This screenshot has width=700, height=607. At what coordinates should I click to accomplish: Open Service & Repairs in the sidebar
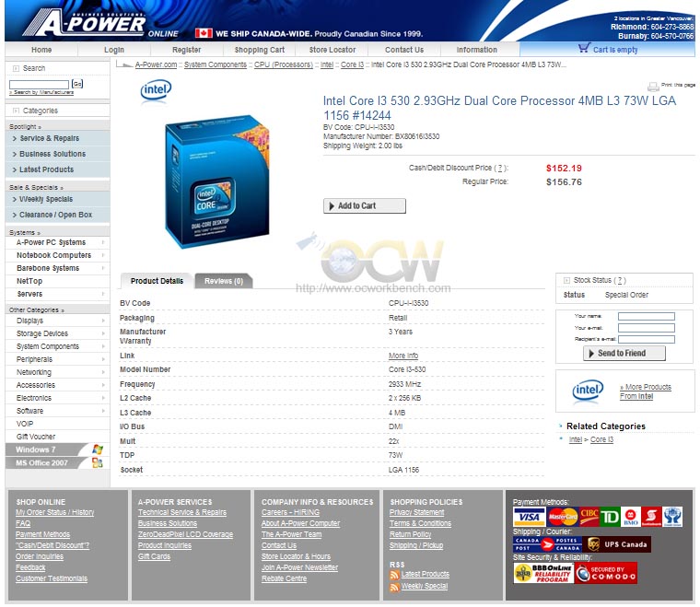click(x=58, y=138)
